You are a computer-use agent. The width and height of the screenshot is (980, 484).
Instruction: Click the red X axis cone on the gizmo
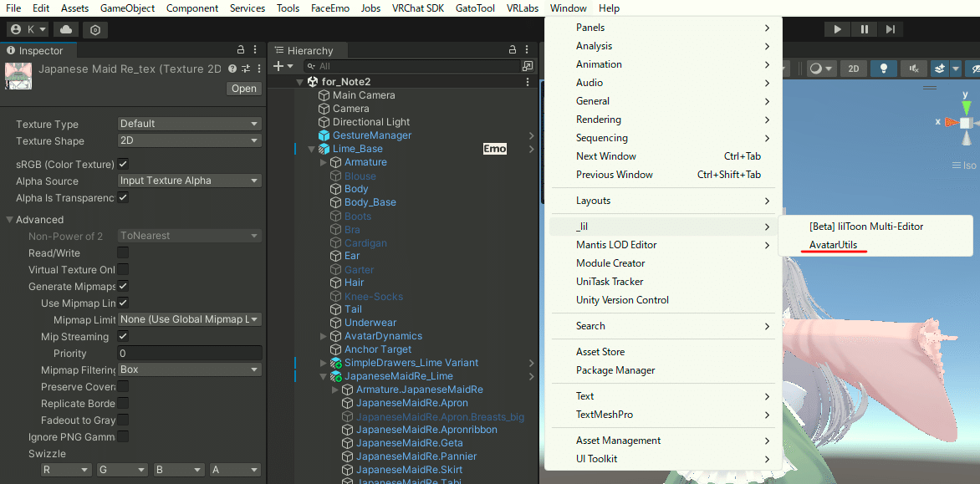point(952,122)
